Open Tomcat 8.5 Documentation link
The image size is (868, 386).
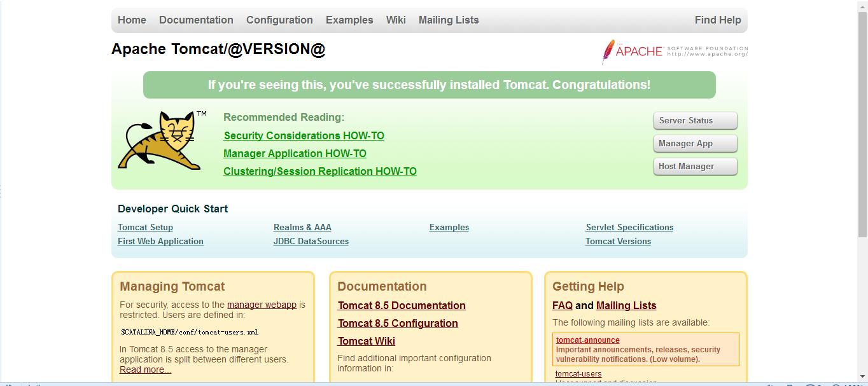[x=402, y=305]
